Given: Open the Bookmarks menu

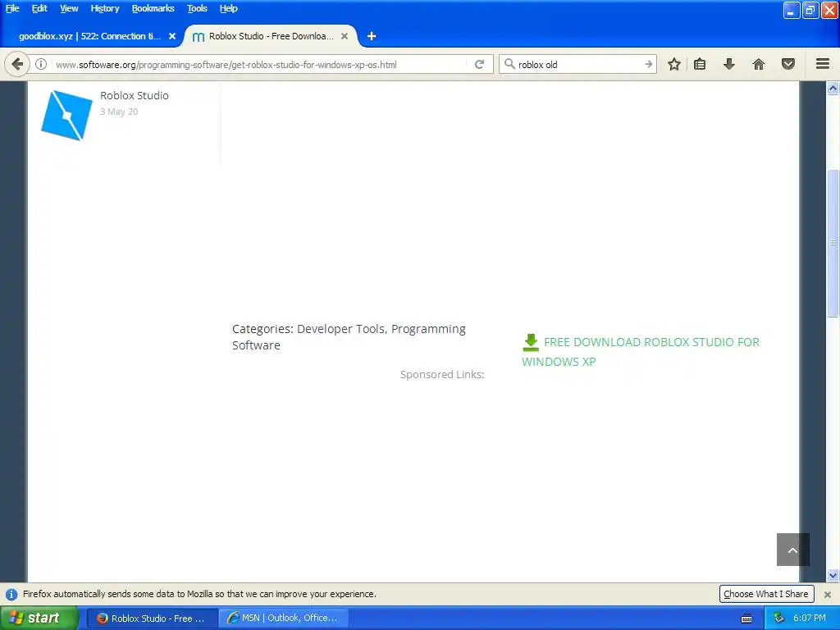Looking at the screenshot, I should (x=153, y=8).
